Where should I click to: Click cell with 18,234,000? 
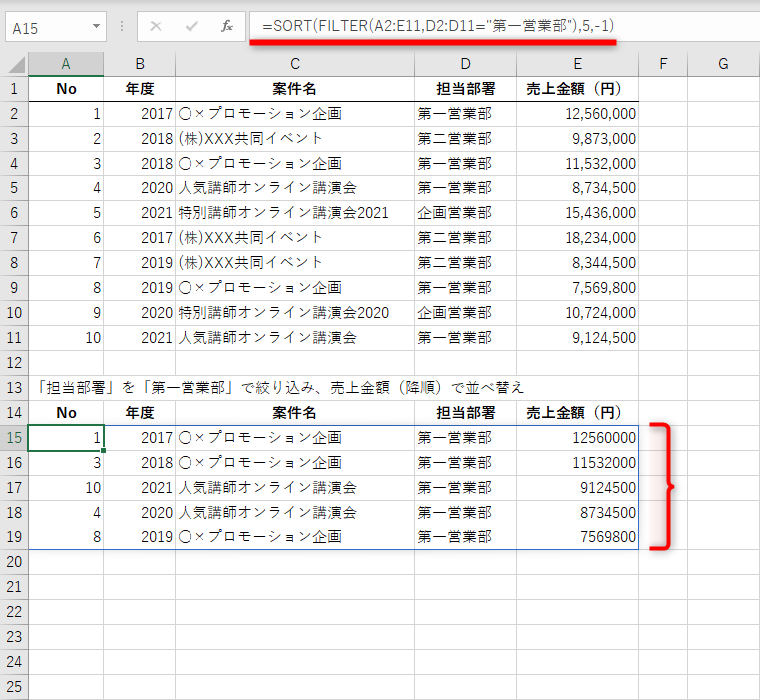pyautogui.click(x=577, y=238)
